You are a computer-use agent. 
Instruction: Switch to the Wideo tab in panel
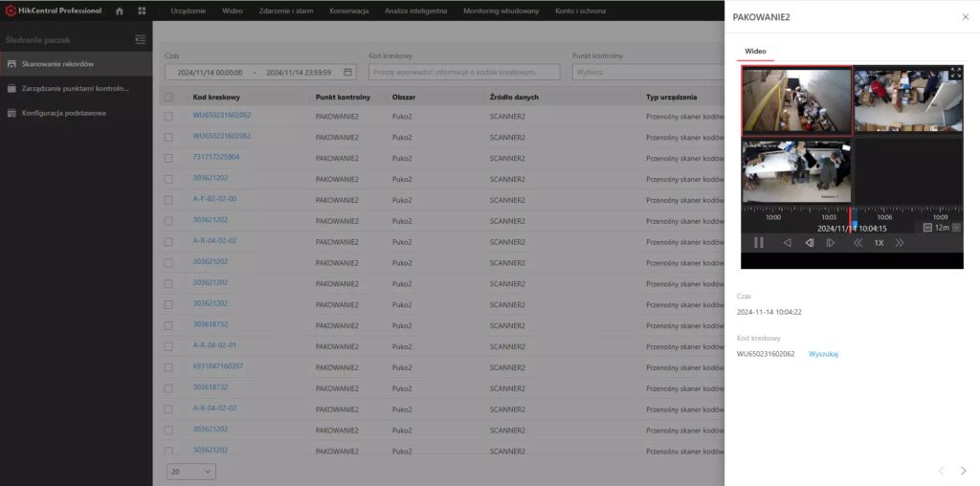click(755, 51)
